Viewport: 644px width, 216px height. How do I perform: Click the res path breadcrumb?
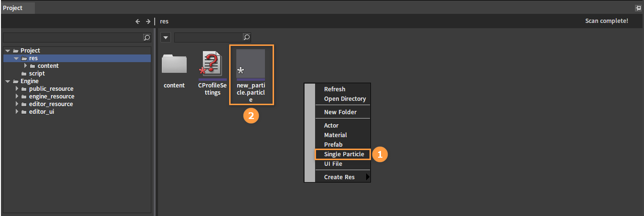pos(164,22)
